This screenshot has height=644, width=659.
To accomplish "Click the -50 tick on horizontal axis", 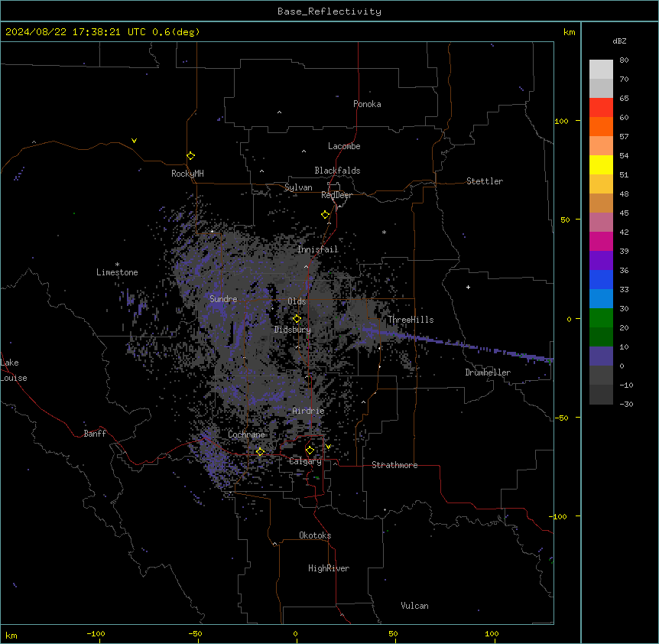I will point(195,633).
